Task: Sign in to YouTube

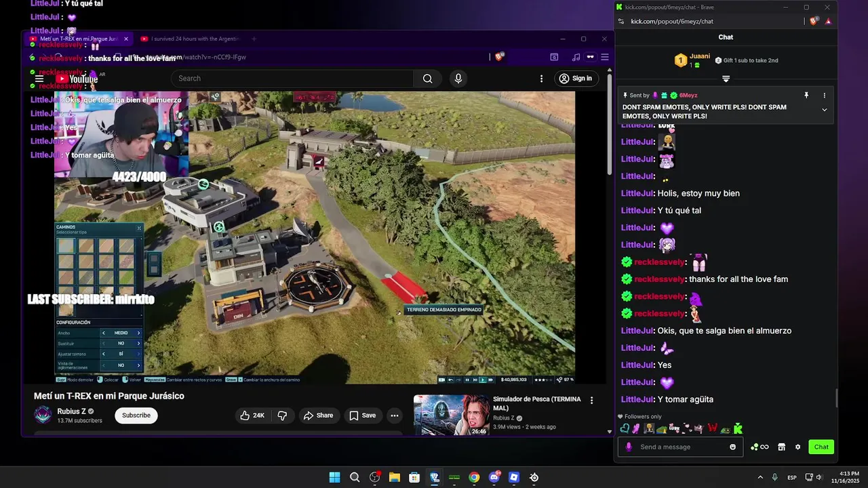Action: point(576,79)
